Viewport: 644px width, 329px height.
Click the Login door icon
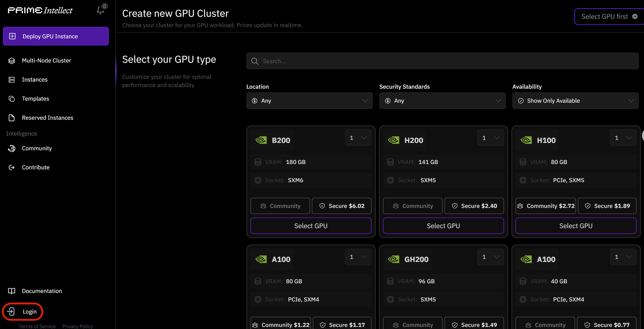click(11, 311)
